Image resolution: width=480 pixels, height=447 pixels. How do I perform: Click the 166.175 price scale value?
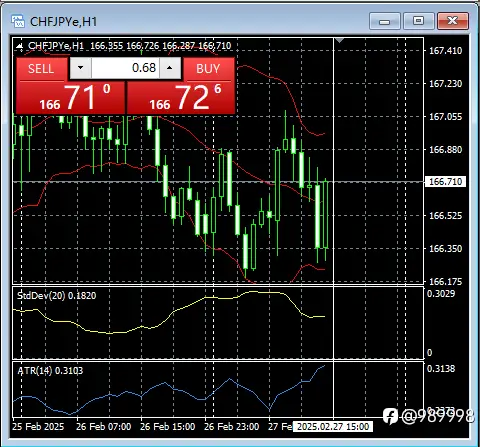(445, 282)
